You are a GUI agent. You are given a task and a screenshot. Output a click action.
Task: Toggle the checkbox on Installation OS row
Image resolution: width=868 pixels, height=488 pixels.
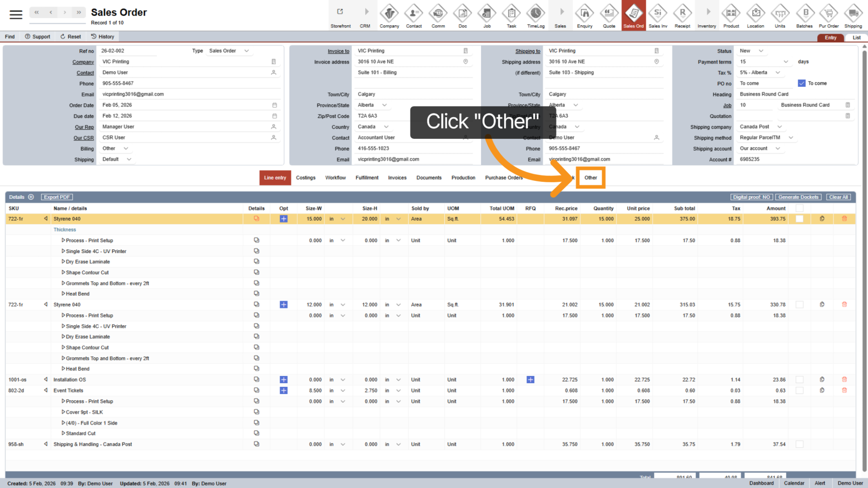click(x=799, y=380)
